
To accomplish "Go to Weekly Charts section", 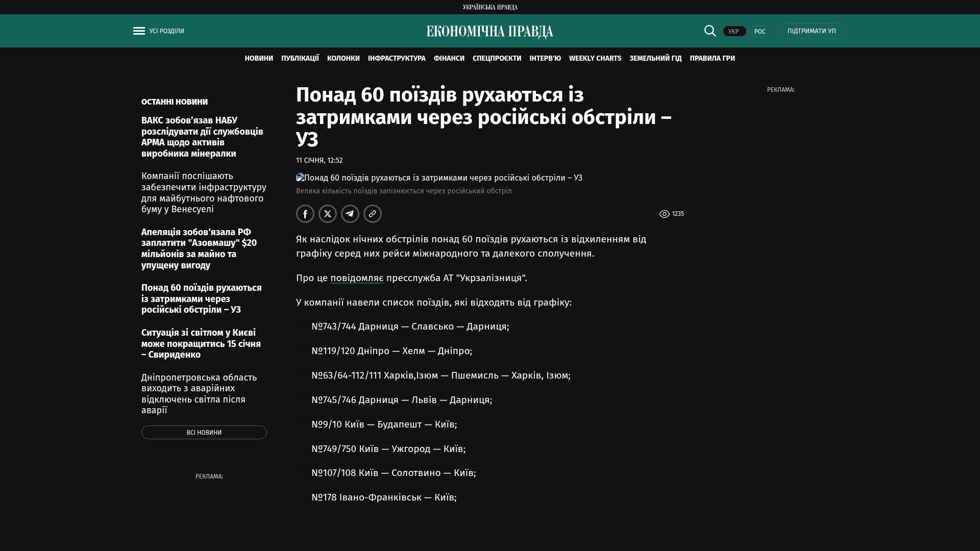I will [x=595, y=59].
